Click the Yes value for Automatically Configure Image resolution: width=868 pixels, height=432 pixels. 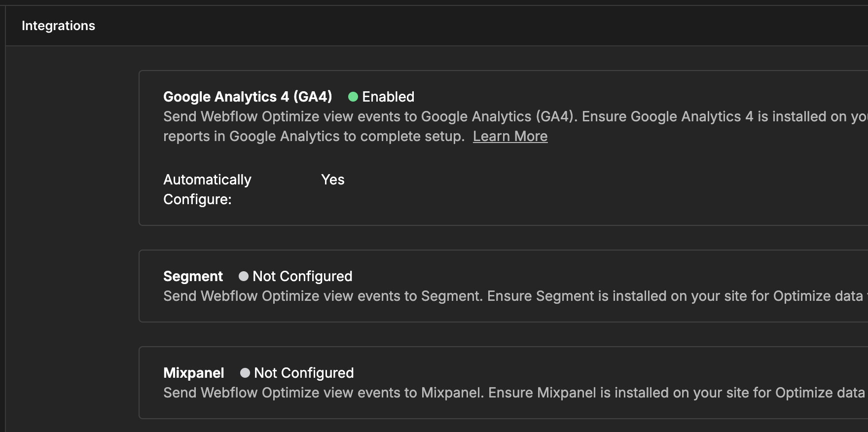click(x=333, y=180)
